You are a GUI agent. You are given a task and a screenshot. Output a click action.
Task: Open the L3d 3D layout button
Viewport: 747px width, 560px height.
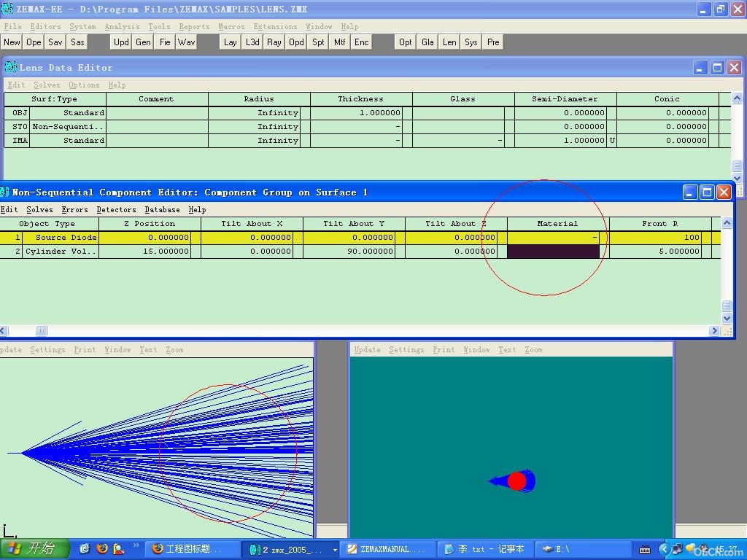point(252,42)
